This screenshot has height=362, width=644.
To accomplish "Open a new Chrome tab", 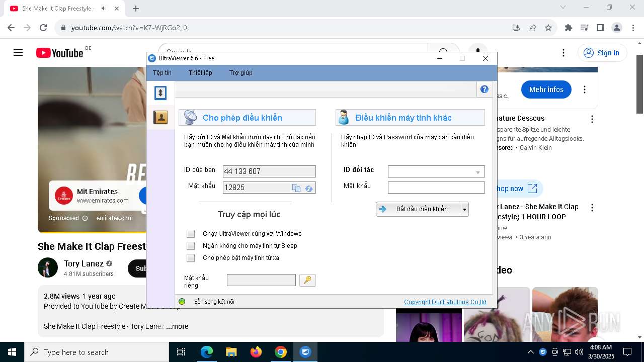I will pyautogui.click(x=136, y=9).
